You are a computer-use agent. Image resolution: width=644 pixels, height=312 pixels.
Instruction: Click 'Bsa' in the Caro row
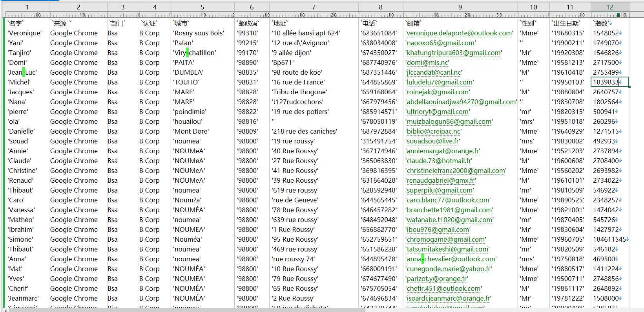click(x=113, y=200)
